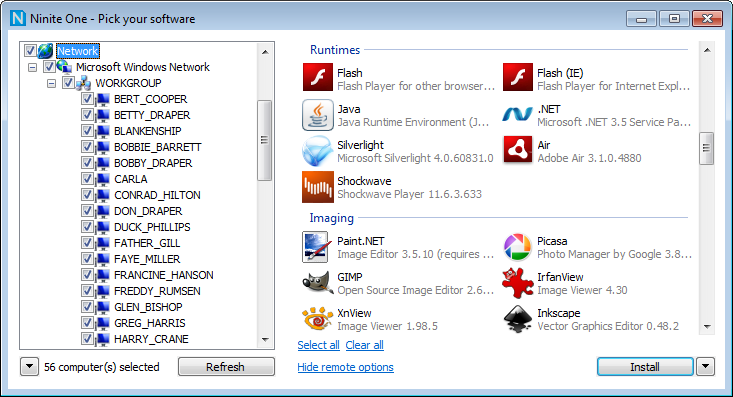Screen dimensions: 733x397
Task: Choose the Adobe Air icon
Action: (517, 150)
